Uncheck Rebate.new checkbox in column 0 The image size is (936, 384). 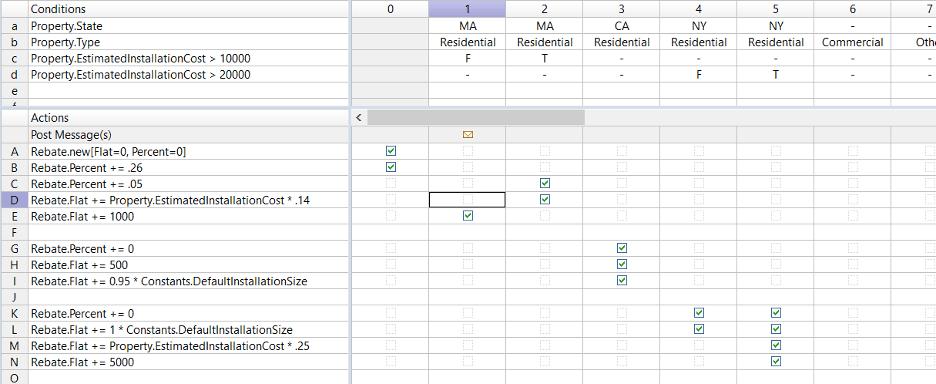click(391, 152)
